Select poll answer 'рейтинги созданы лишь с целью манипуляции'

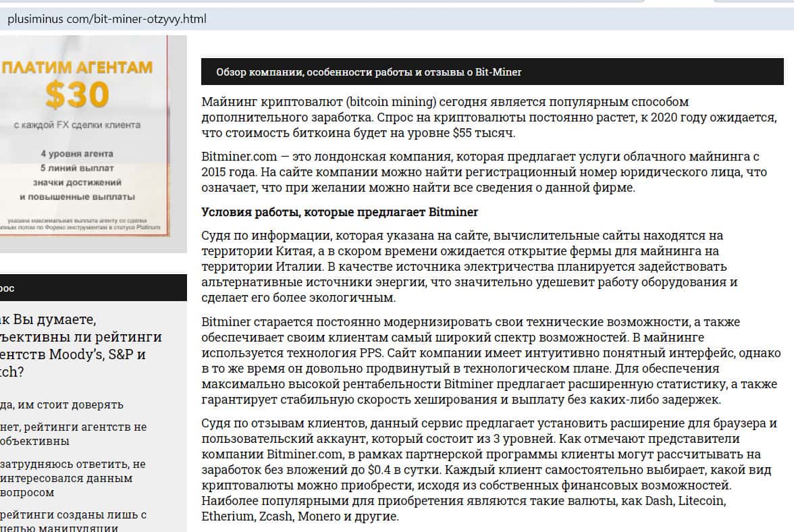coord(74,521)
